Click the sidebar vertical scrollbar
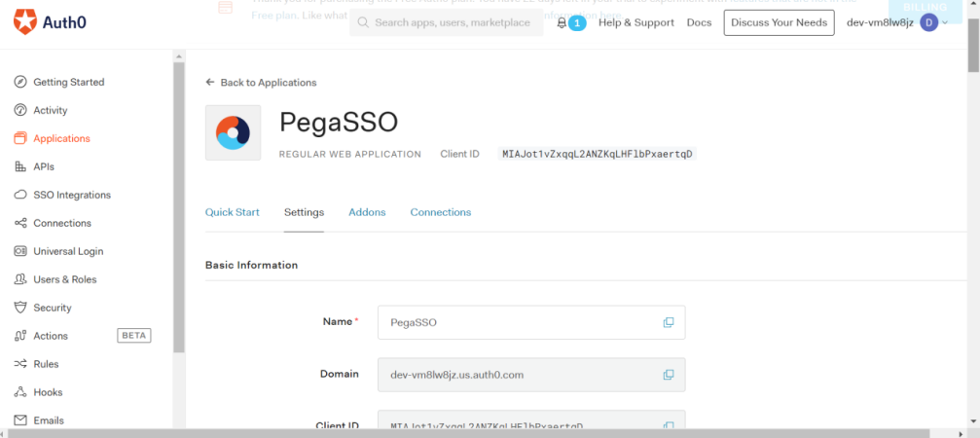Screen dimensions: 980x438 179,206
